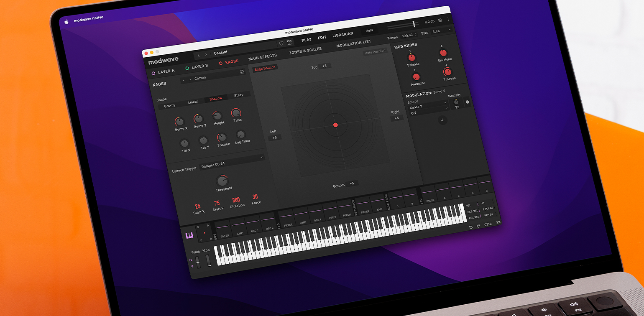Select Gravity shape
The height and width of the screenshot is (316, 644).
170,106
